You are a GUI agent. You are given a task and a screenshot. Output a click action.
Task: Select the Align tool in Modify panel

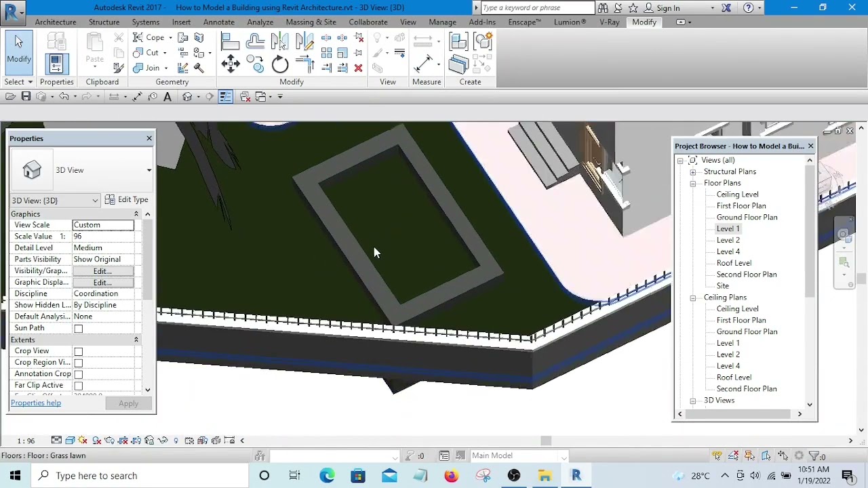(230, 42)
